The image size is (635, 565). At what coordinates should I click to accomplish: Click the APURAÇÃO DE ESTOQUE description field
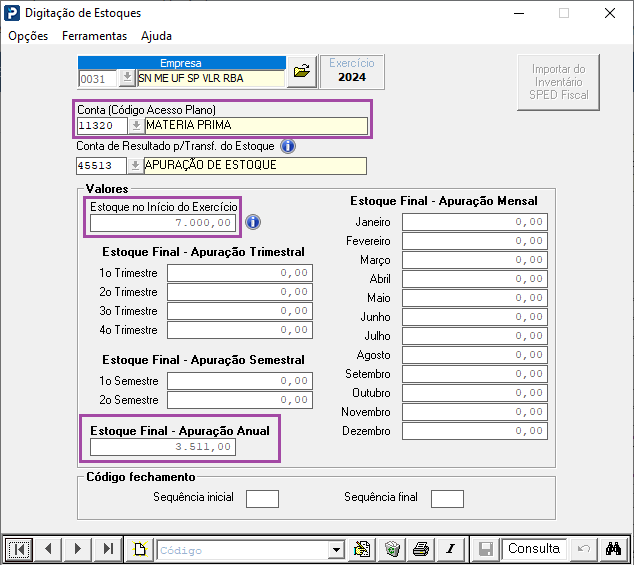click(x=255, y=166)
